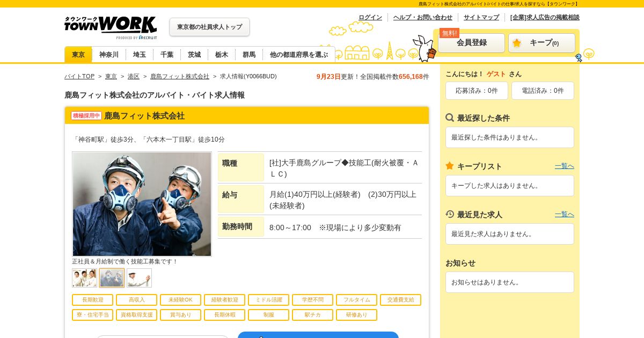Click the 給与 row label
The width and height of the screenshot is (644, 338).
241,199
